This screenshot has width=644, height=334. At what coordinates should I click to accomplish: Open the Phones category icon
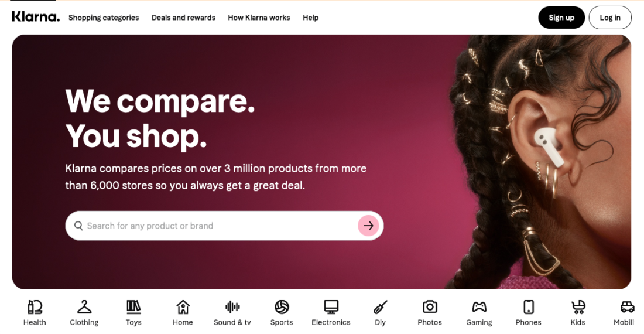529,307
